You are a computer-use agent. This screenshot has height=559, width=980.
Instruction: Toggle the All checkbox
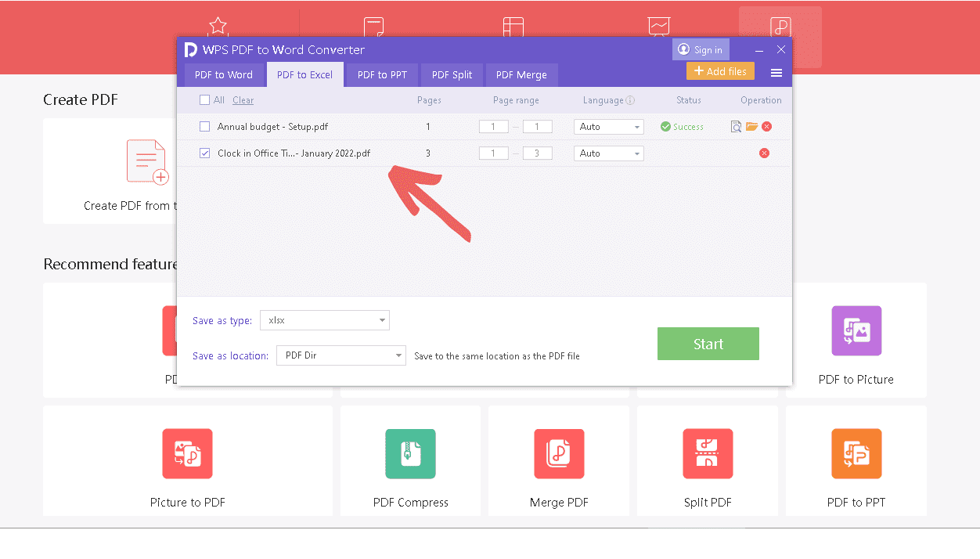[x=205, y=100]
